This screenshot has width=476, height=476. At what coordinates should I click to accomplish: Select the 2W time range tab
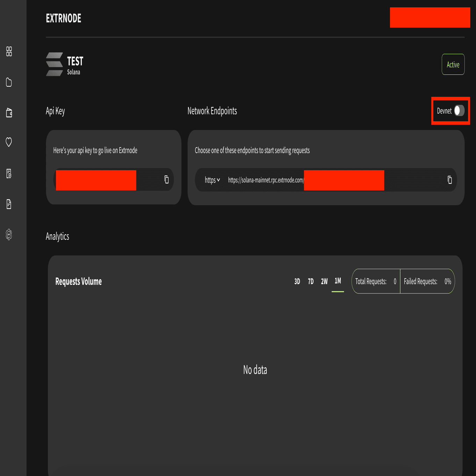click(324, 281)
